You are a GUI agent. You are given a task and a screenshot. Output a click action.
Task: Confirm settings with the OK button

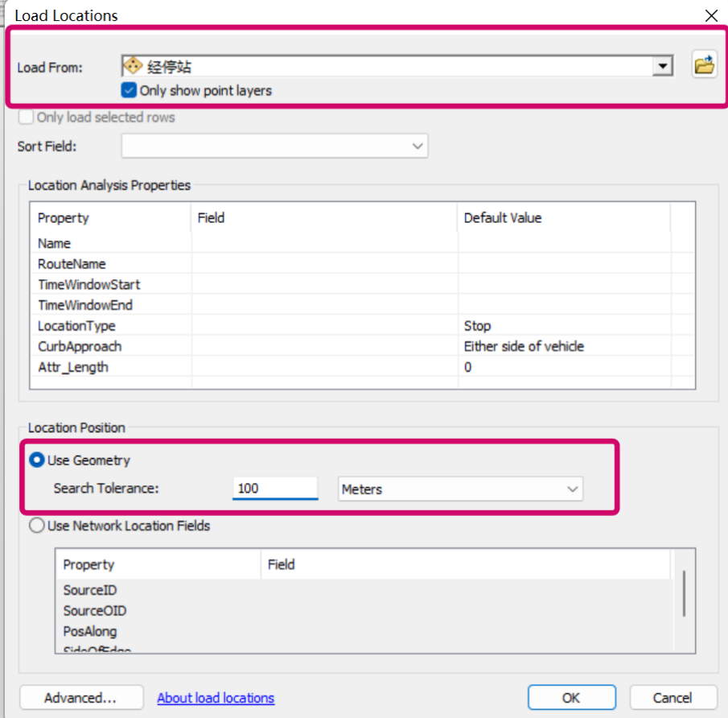[571, 697]
